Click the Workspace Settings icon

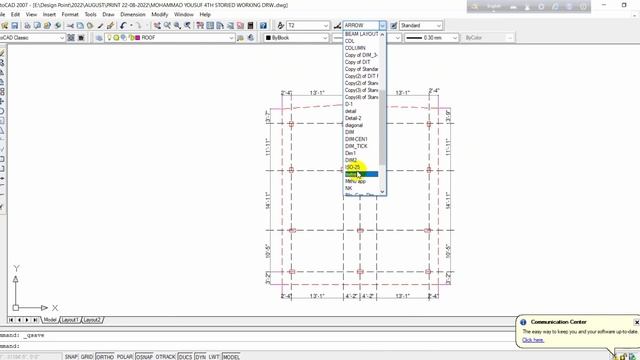[71, 38]
